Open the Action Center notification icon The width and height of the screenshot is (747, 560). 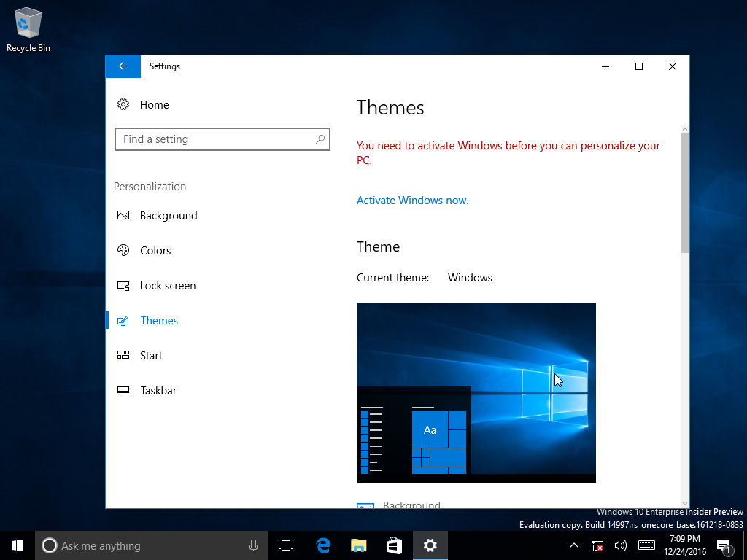click(724, 545)
